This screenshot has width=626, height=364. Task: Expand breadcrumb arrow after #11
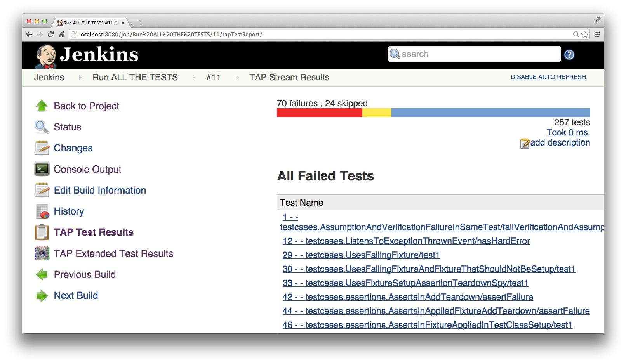tap(237, 78)
